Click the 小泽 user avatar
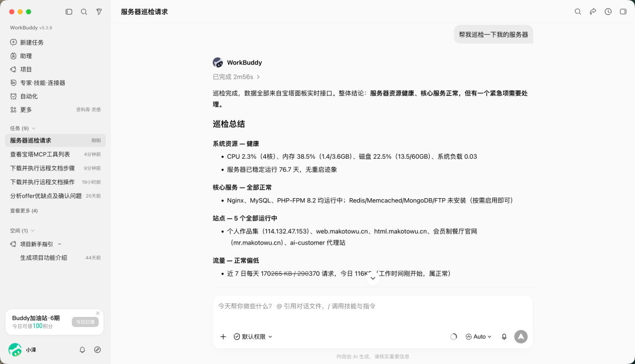The height and width of the screenshot is (364, 635). coord(15,349)
